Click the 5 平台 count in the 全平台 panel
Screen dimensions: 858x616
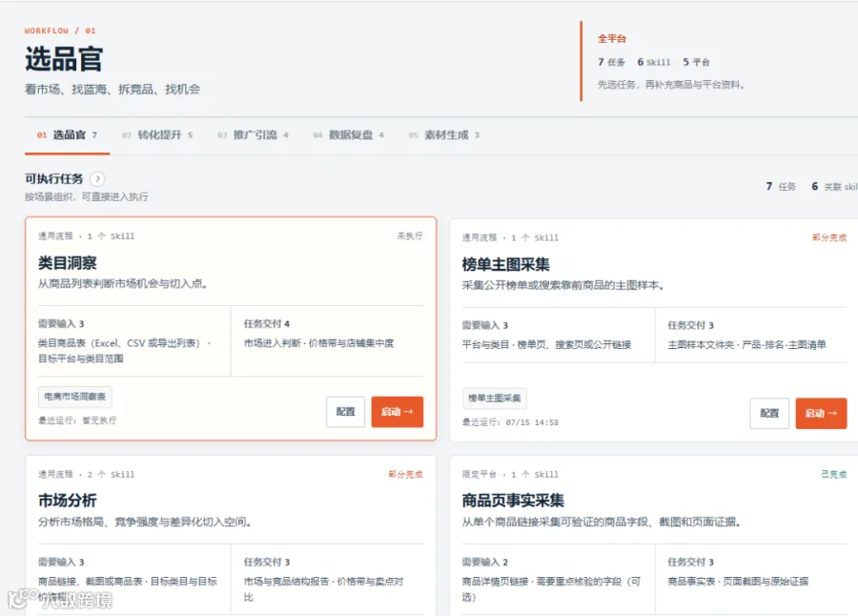[x=697, y=62]
